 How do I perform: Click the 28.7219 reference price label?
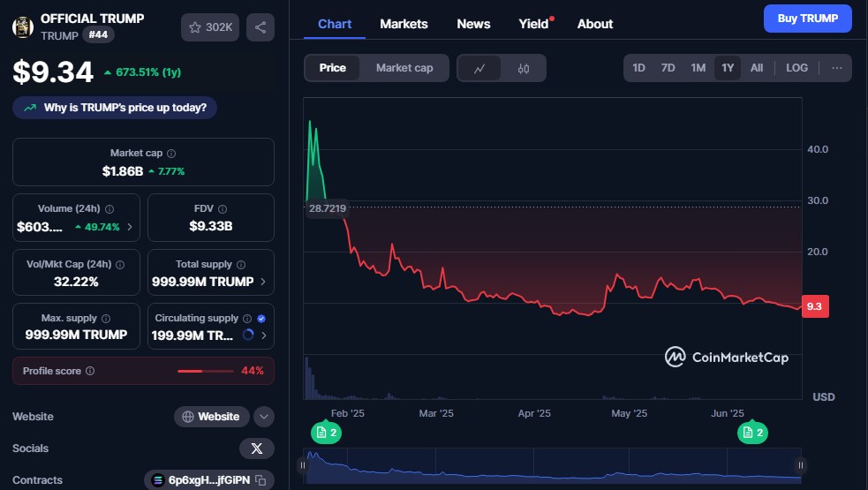[x=328, y=208]
